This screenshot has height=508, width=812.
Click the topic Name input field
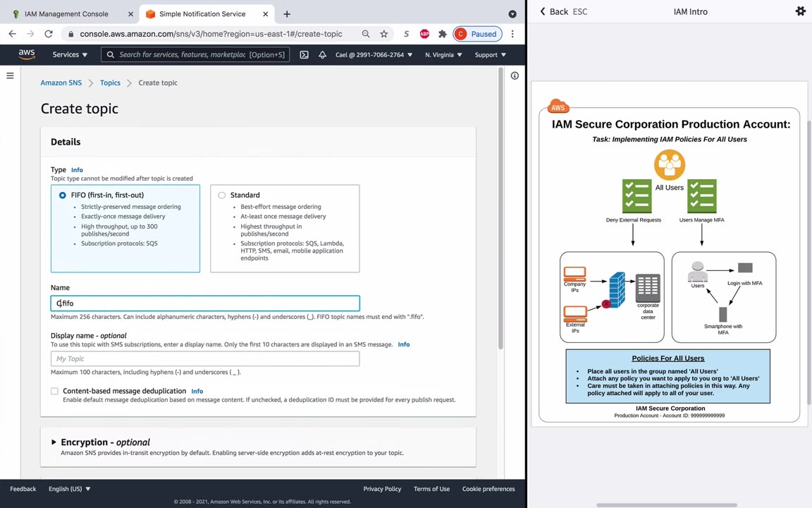pyautogui.click(x=205, y=303)
